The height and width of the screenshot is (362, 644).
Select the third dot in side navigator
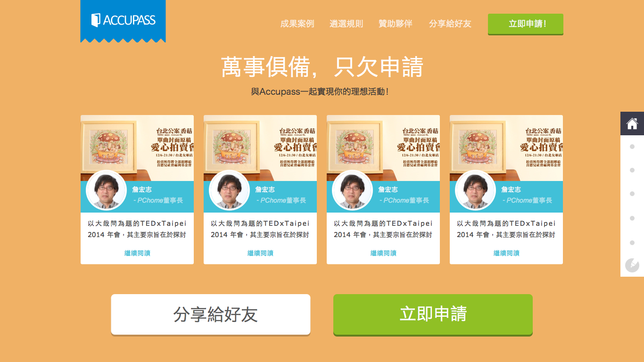click(x=632, y=194)
